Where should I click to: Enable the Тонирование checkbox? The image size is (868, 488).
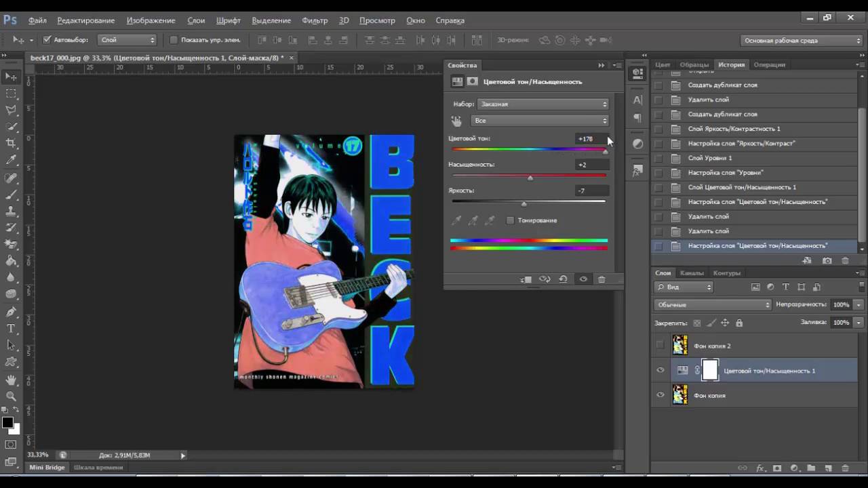point(510,220)
